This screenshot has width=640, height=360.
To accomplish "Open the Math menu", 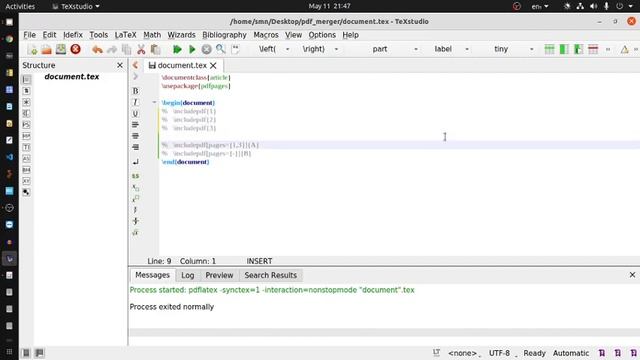I will click(x=152, y=35).
